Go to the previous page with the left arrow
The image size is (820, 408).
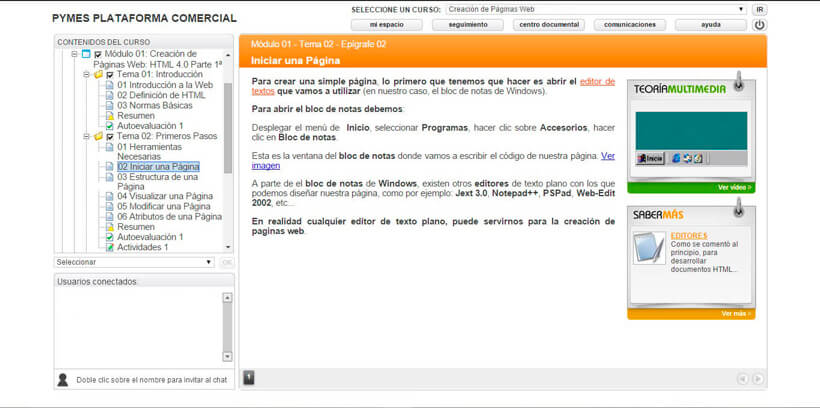[x=743, y=379]
